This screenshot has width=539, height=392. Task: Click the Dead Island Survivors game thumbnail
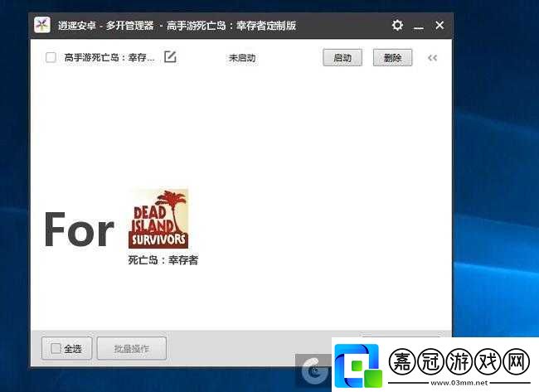158,219
